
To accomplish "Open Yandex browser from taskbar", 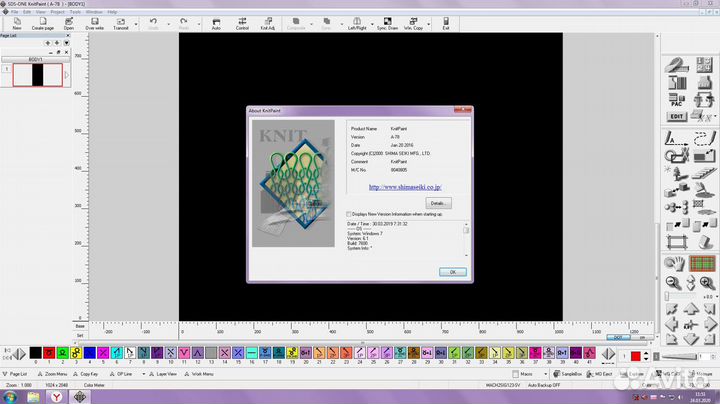I will [56, 397].
